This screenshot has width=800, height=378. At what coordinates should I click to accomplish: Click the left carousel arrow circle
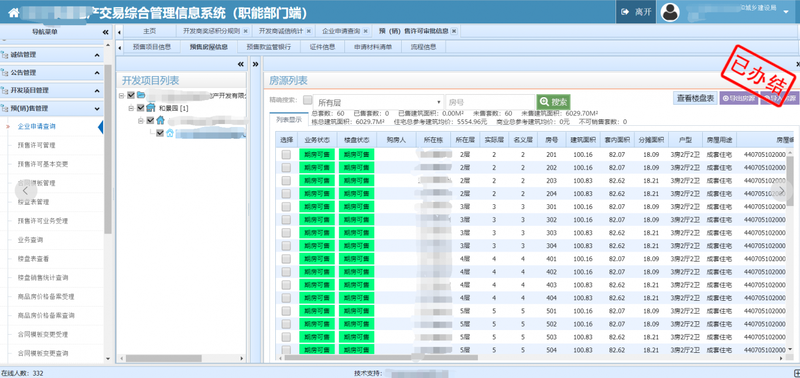click(x=26, y=191)
